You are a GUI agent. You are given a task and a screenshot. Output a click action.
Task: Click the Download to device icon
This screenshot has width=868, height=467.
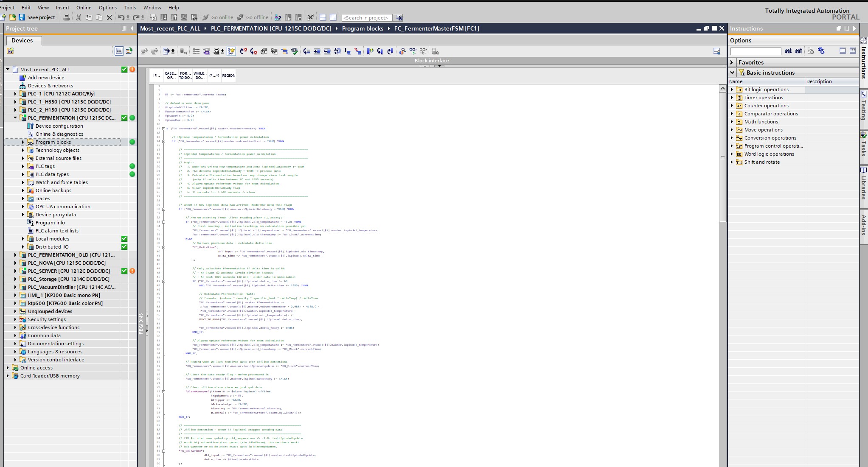(164, 17)
